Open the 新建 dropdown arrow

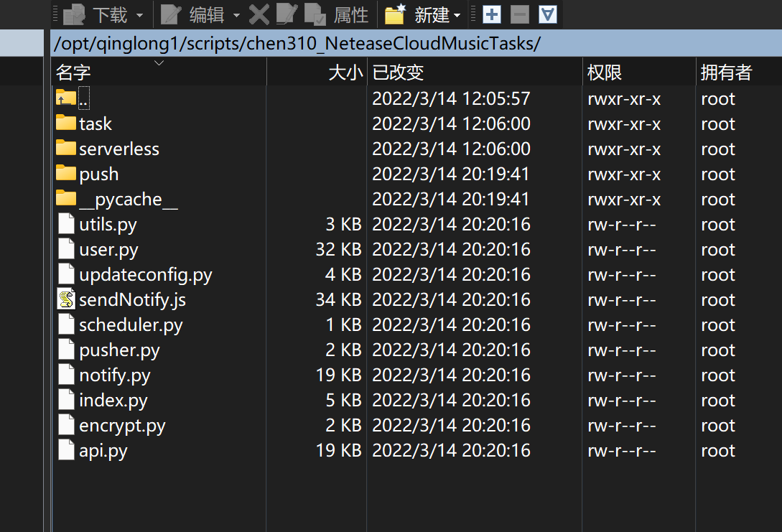(458, 14)
